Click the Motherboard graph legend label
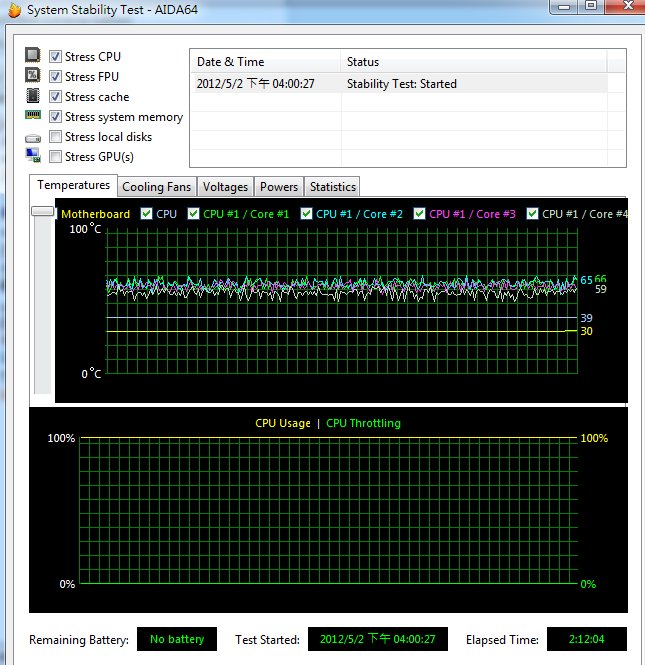 tap(95, 214)
